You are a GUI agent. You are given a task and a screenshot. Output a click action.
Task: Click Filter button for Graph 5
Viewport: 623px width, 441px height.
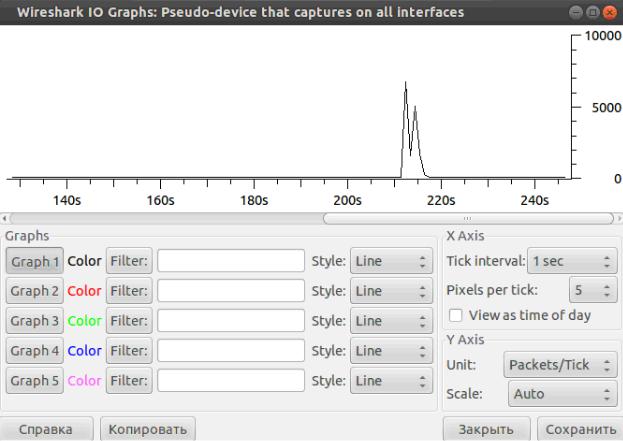pos(129,381)
